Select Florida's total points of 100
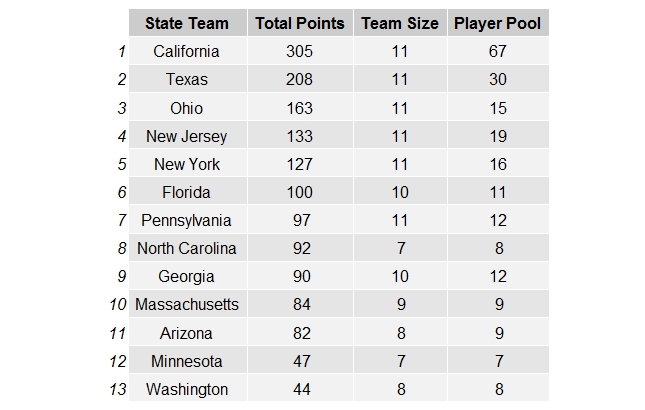645x410 pixels. pos(300,192)
